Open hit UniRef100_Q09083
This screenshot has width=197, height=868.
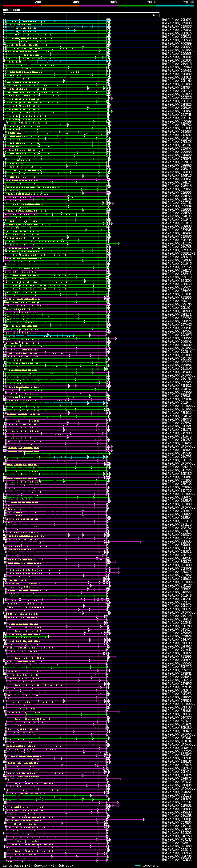[x=176, y=23]
